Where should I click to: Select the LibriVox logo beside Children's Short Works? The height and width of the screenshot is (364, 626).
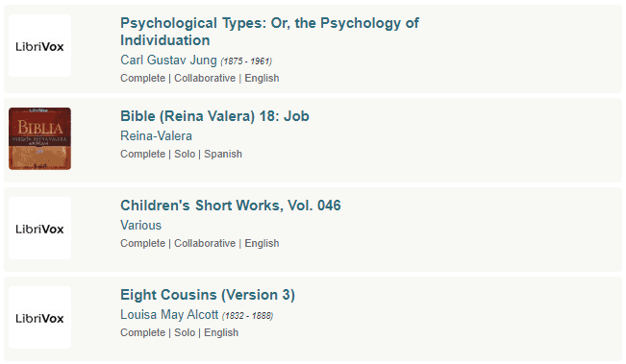click(x=40, y=228)
